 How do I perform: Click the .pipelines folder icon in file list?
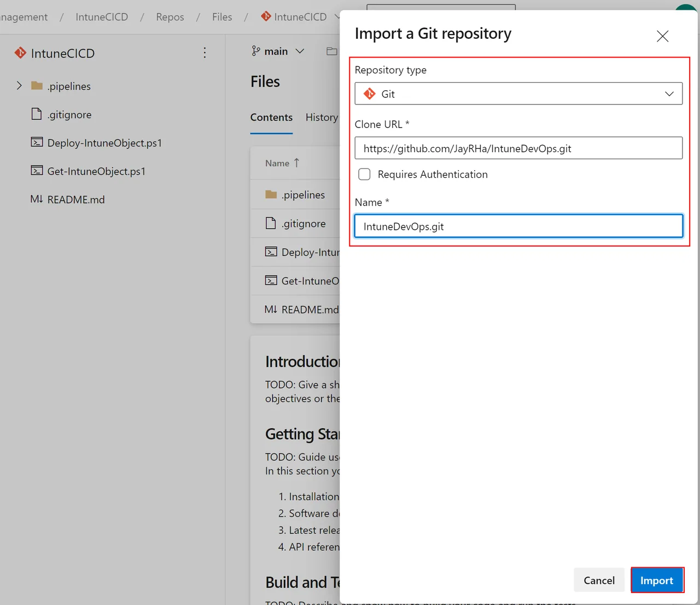pos(271,194)
